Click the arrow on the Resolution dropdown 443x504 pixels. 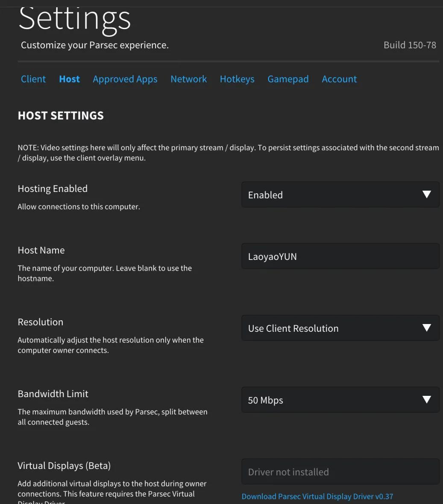pyautogui.click(x=427, y=328)
